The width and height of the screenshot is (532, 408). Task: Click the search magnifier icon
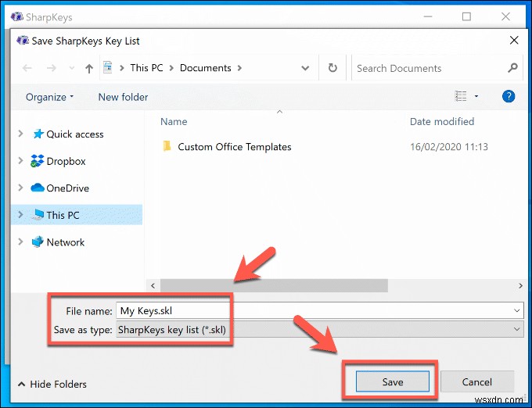pos(512,68)
